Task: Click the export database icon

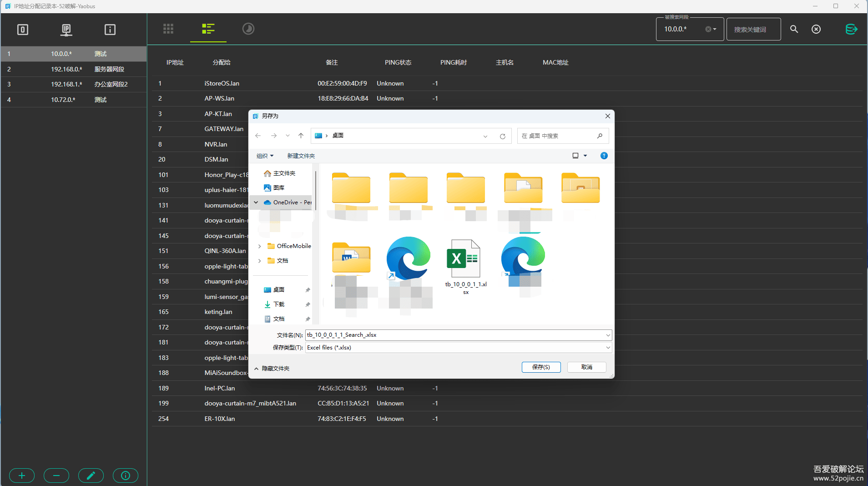Action: [851, 29]
